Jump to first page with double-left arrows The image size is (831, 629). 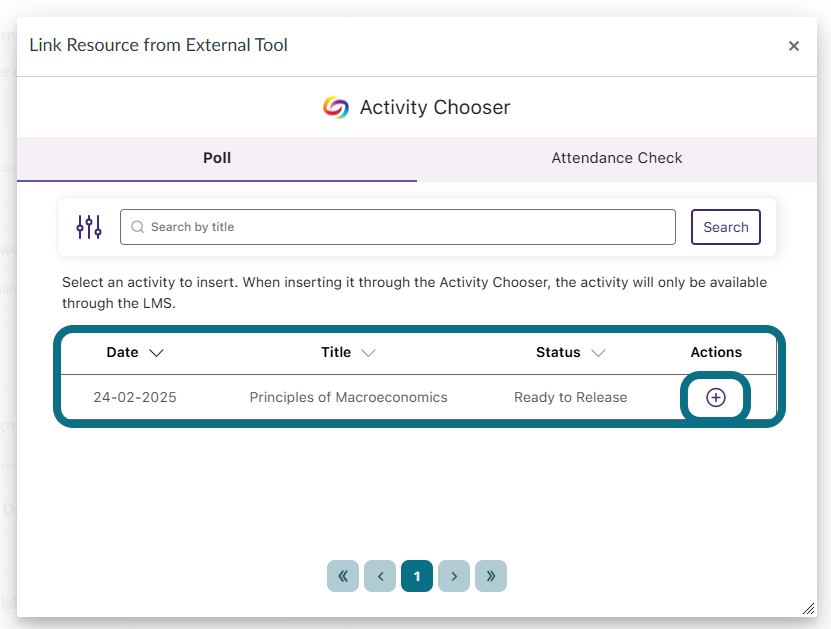coord(343,576)
